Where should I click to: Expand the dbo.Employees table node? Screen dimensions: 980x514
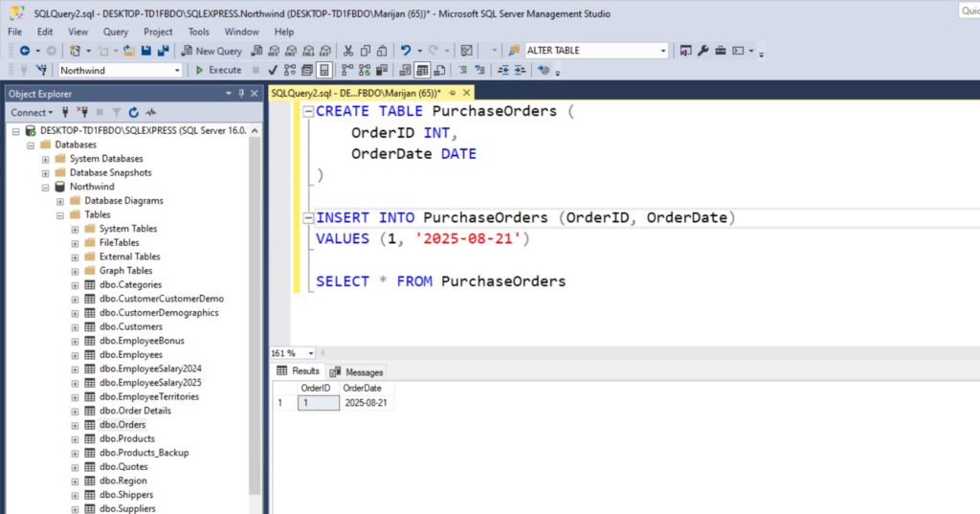pos(75,355)
